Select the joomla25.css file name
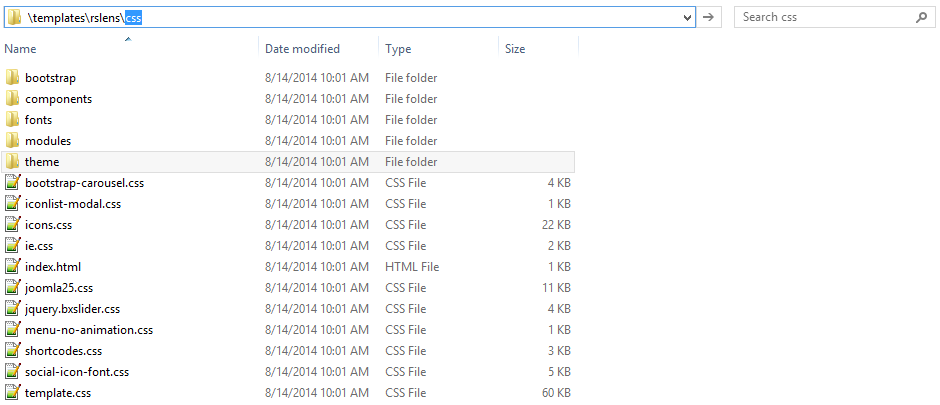 59,288
